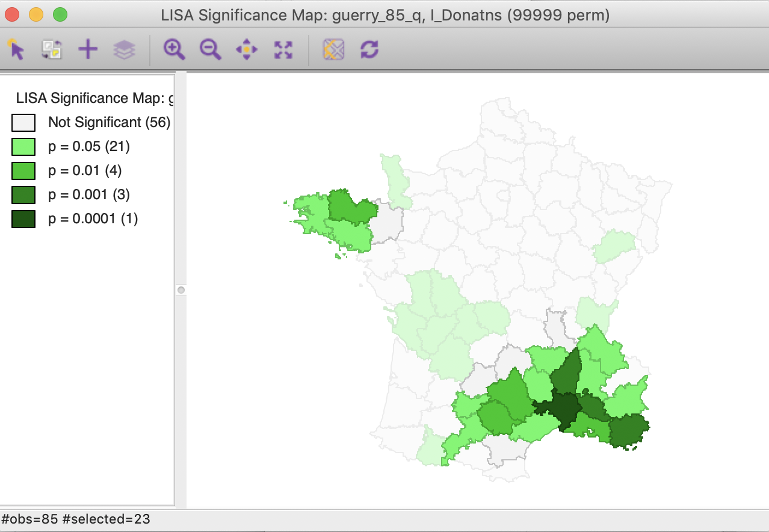This screenshot has width=769, height=532.
Task: Click the window title 'LISA Significance Map: guerry_85_q'
Action: tap(385, 16)
